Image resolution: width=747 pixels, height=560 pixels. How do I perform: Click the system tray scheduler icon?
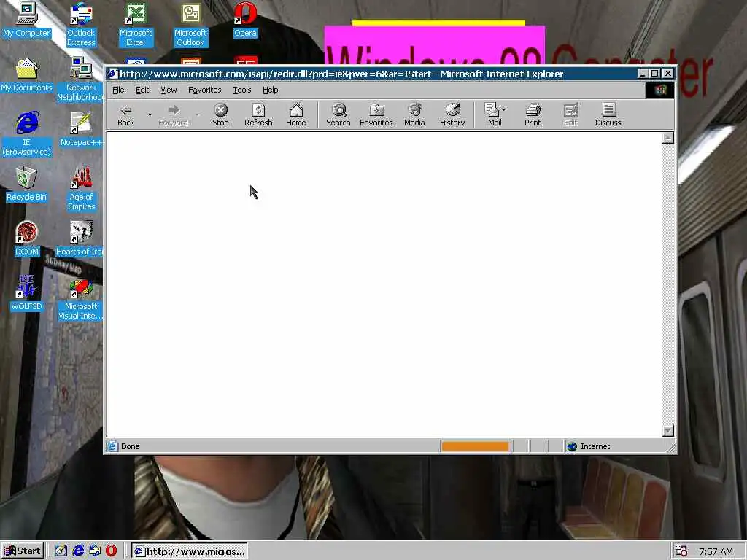pyautogui.click(x=681, y=551)
